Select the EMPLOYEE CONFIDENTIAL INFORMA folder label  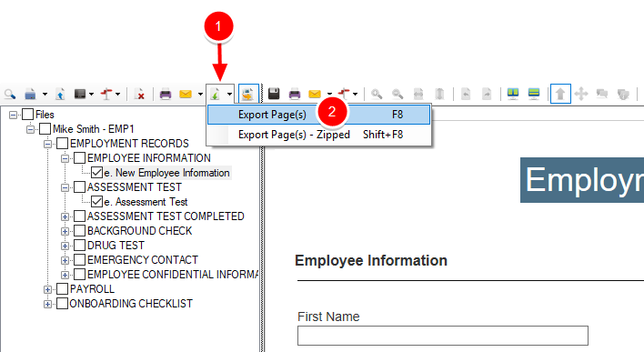pos(173,275)
